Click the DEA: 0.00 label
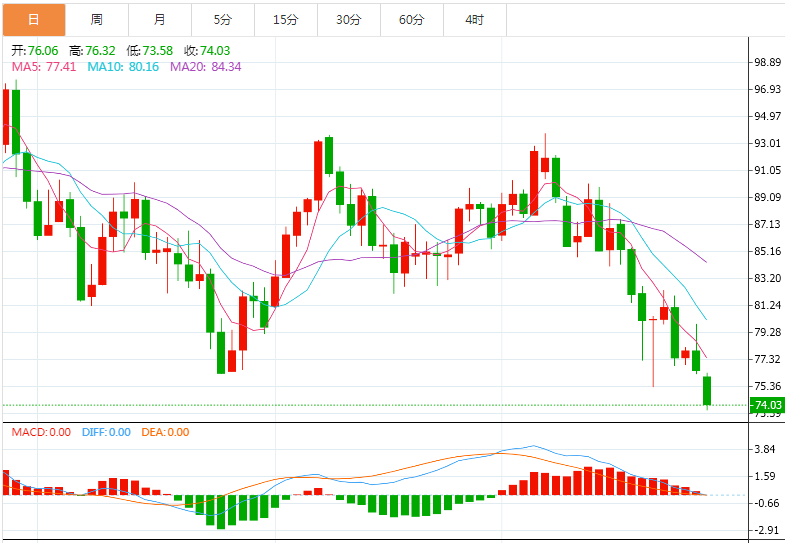 pyautogui.click(x=165, y=432)
